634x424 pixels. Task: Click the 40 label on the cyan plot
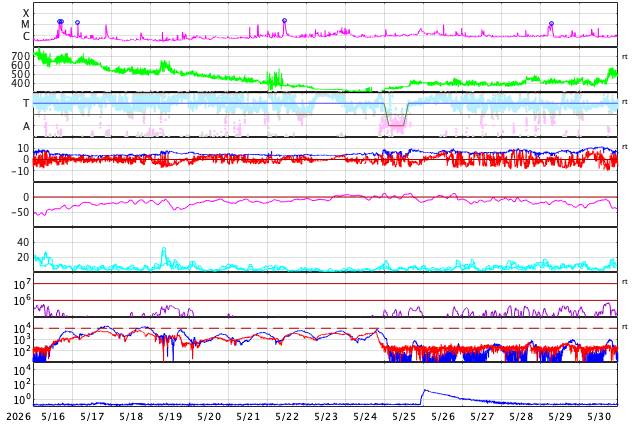23,243
